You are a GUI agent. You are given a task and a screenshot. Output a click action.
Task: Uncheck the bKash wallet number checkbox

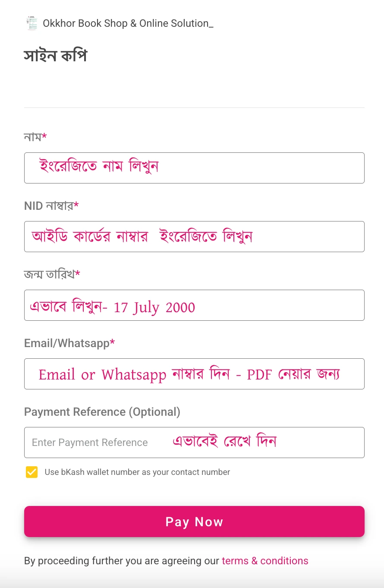pyautogui.click(x=31, y=472)
